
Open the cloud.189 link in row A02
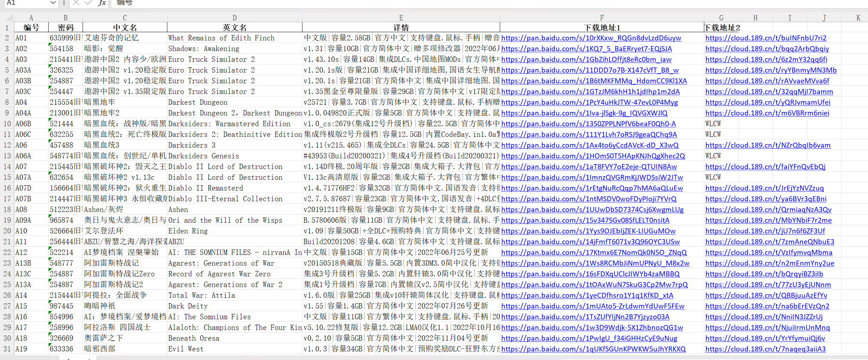coord(767,49)
